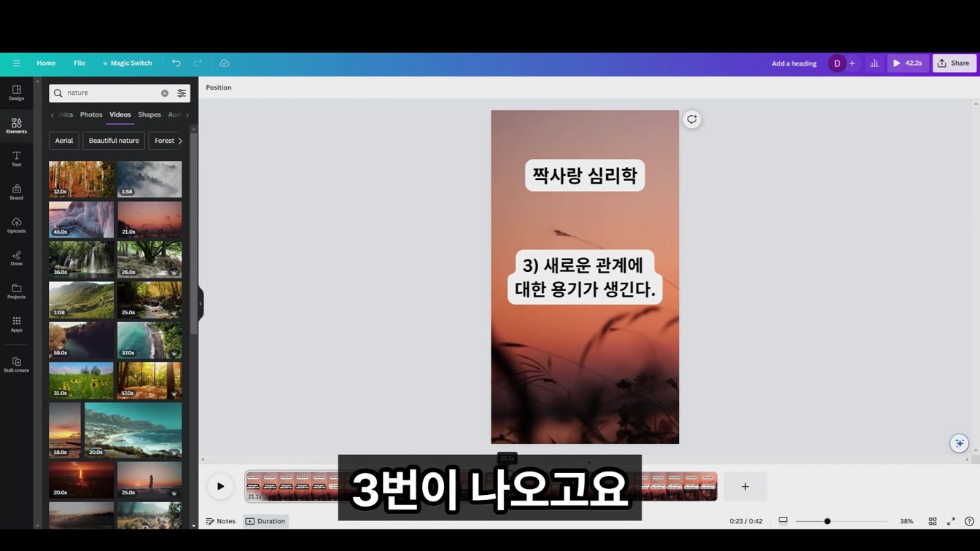
Task: Click the Share button
Action: (x=954, y=63)
